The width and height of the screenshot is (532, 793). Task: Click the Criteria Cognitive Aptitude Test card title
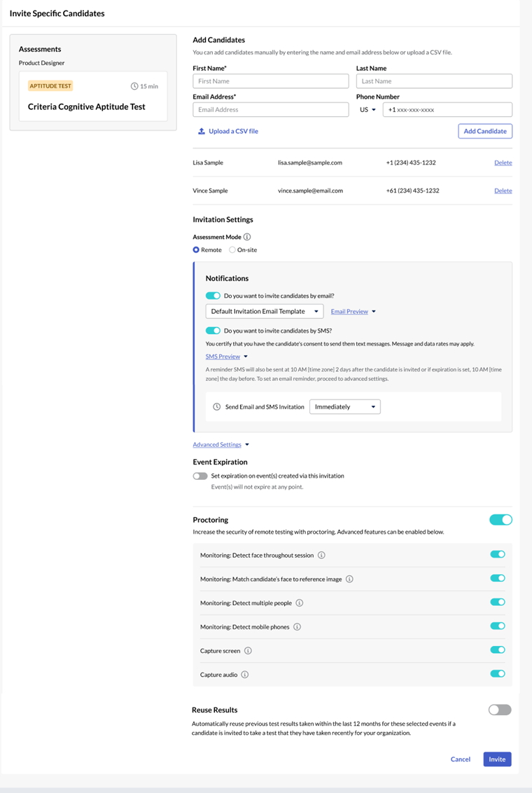pos(86,106)
